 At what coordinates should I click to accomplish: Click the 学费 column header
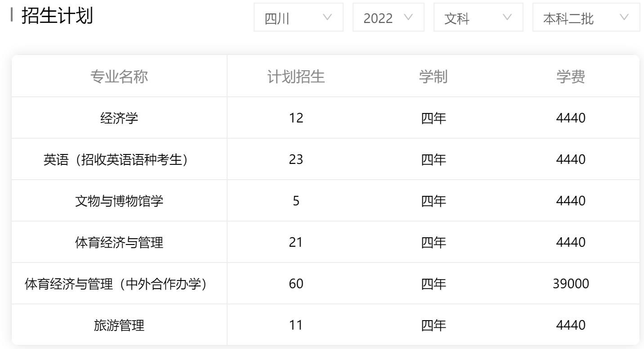(571, 77)
